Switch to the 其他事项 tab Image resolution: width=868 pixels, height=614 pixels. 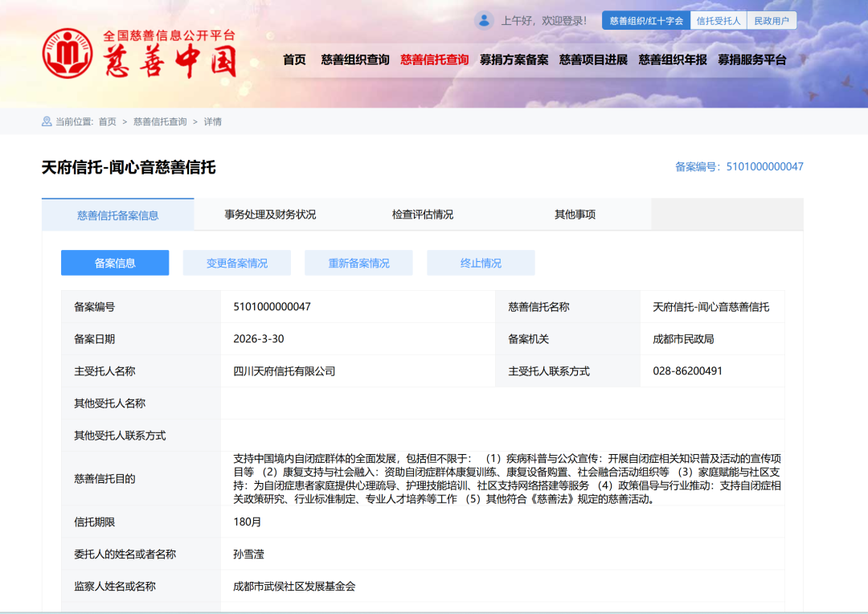coord(575,215)
